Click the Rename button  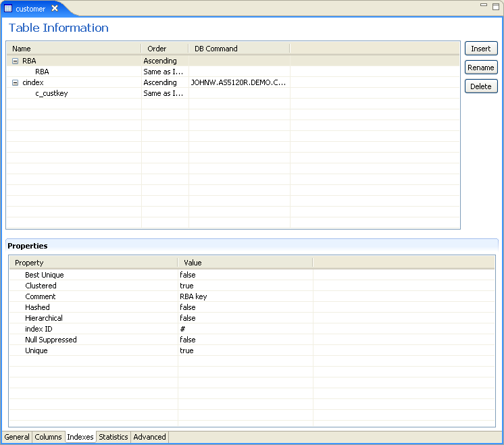(x=481, y=68)
